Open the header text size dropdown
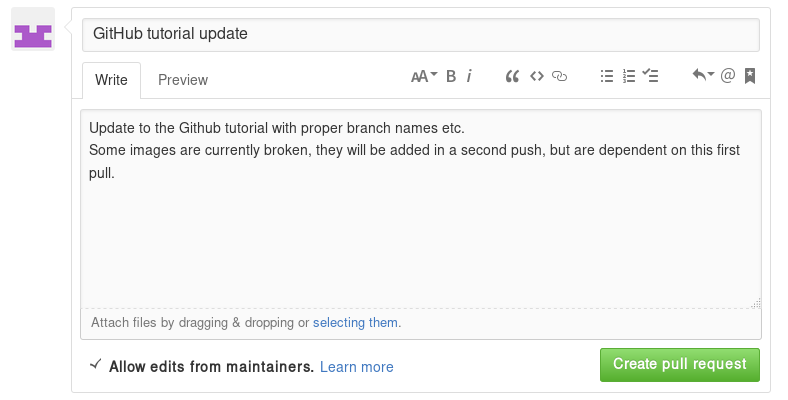 (425, 76)
